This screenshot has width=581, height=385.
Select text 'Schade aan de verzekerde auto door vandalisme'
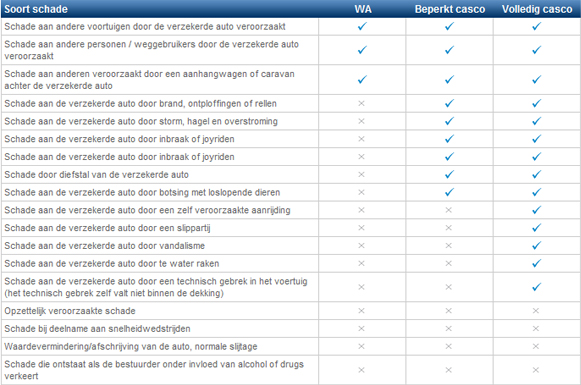(104, 246)
